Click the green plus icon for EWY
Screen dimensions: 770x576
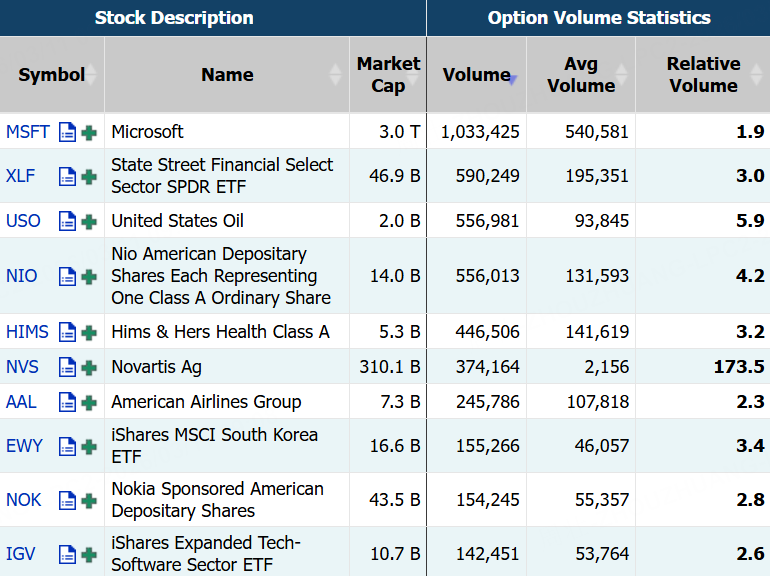tap(89, 446)
